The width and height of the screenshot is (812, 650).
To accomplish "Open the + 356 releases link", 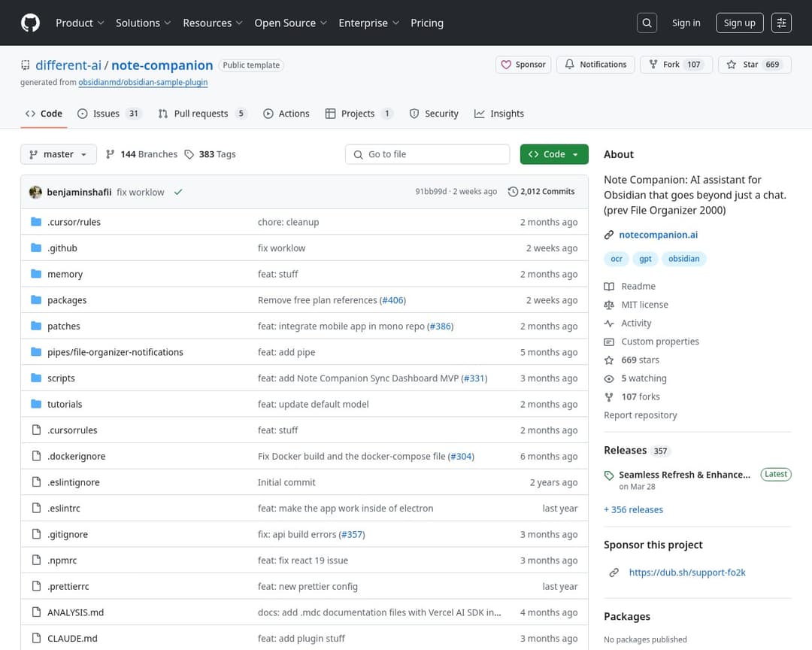I will 633,509.
